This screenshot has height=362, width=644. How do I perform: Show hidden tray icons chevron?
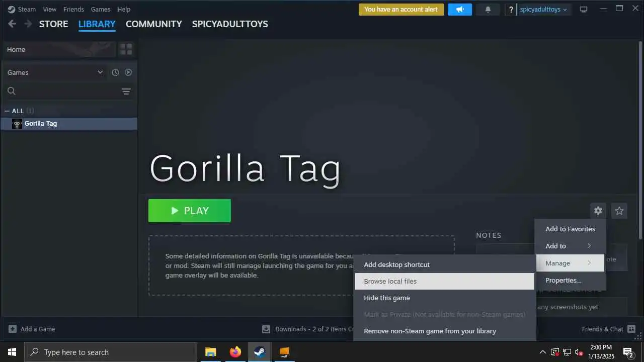coord(543,352)
